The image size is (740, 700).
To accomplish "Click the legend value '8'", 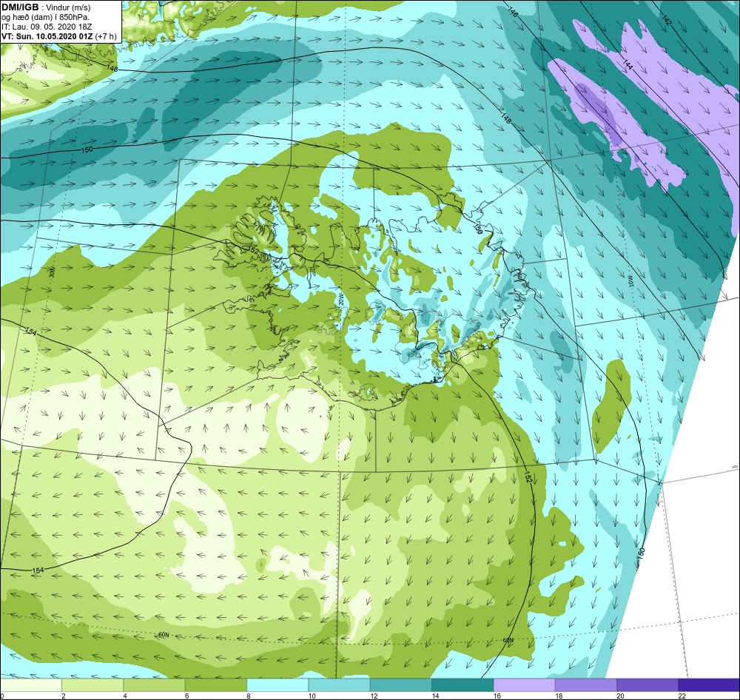I will (248, 696).
